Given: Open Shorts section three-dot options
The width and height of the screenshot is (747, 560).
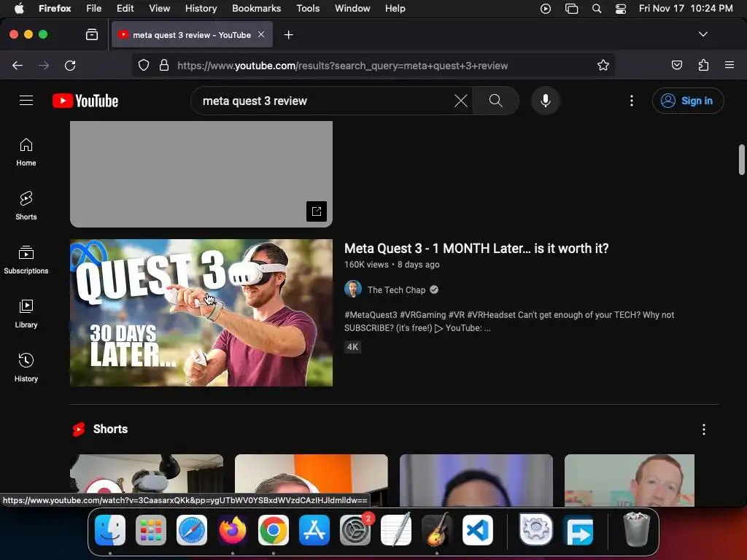Looking at the screenshot, I should pos(704,429).
